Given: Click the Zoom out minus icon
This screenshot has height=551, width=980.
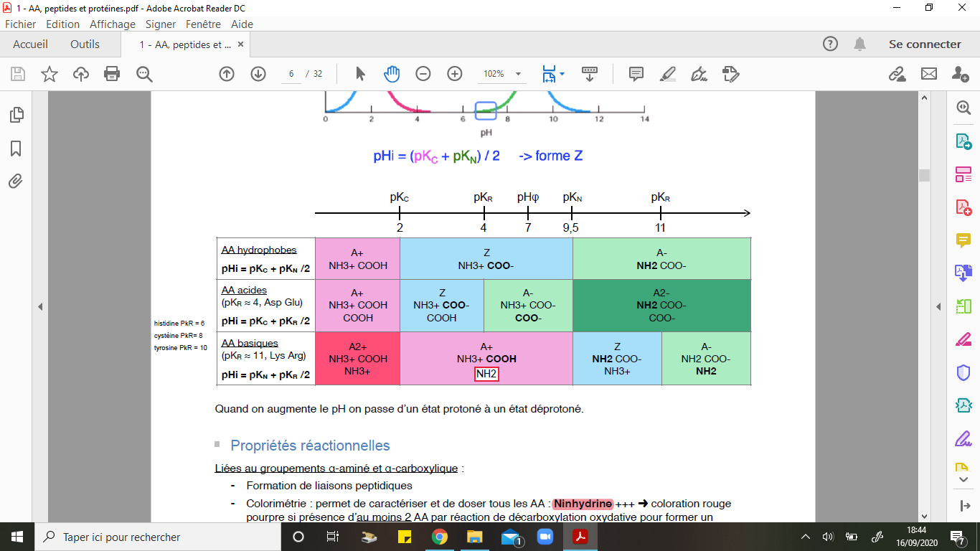Looking at the screenshot, I should (x=423, y=74).
